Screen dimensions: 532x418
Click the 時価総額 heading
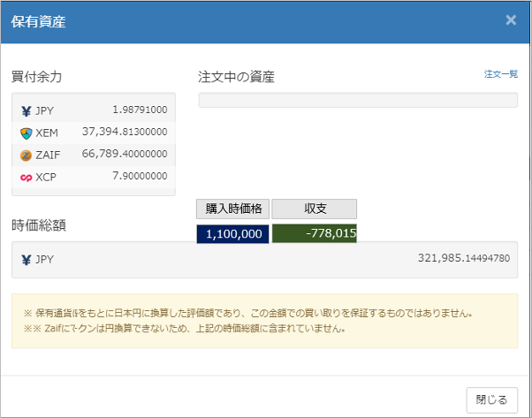coord(39,225)
